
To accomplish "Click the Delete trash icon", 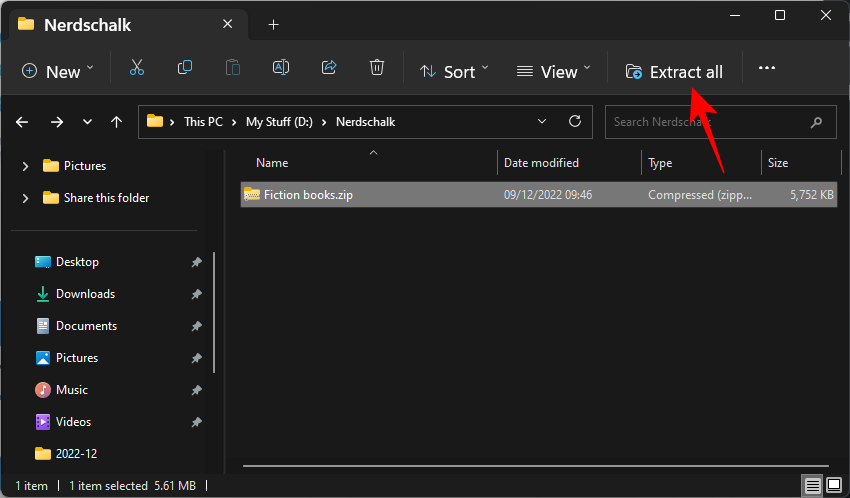I will pyautogui.click(x=377, y=69).
